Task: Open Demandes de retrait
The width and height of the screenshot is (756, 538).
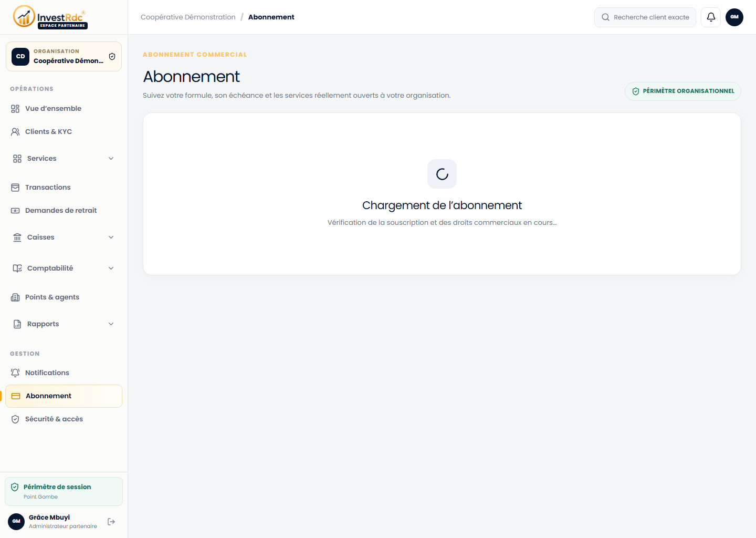Action: [64, 211]
